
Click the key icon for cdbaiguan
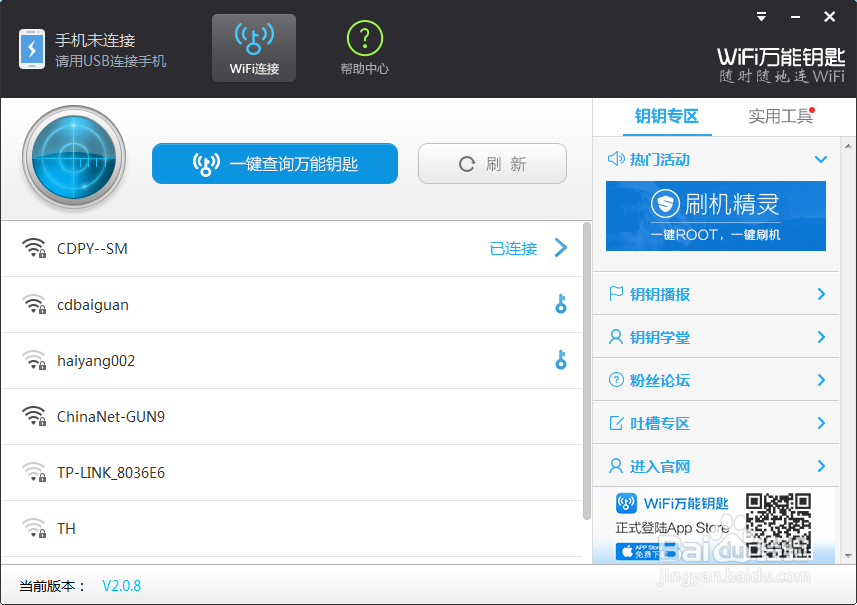(561, 304)
